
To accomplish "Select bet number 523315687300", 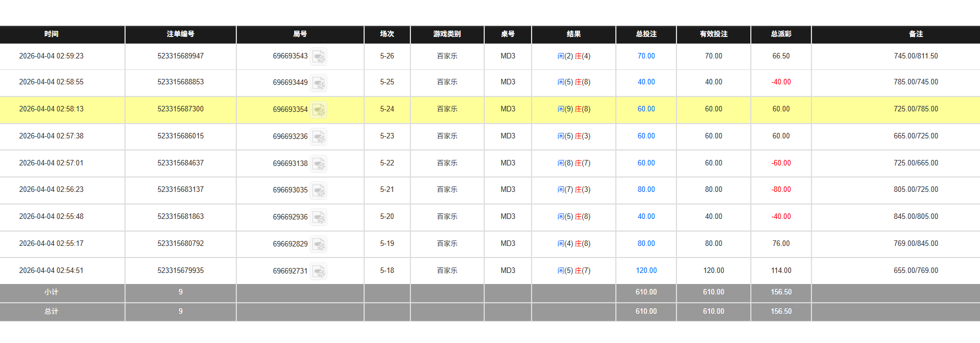I will (x=181, y=109).
